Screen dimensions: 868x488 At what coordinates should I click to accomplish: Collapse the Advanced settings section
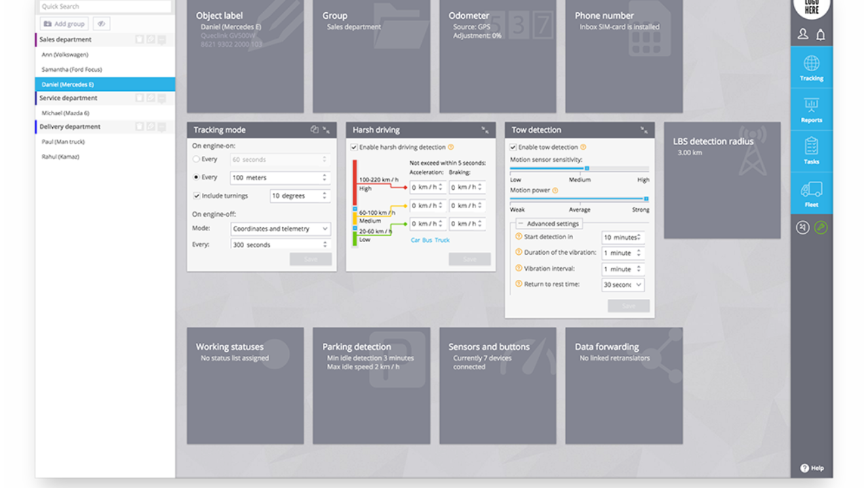(520, 224)
